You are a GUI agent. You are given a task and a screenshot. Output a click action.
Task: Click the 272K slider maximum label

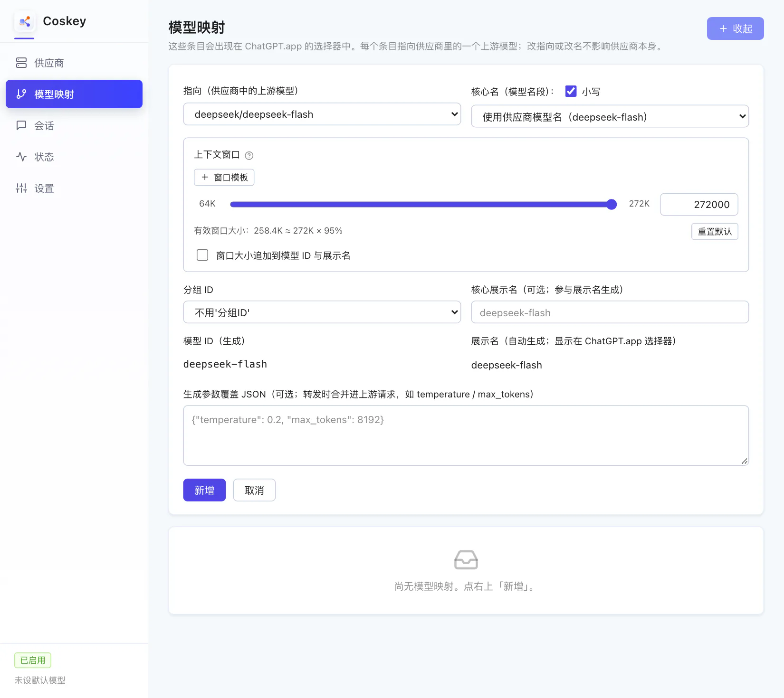pos(639,204)
